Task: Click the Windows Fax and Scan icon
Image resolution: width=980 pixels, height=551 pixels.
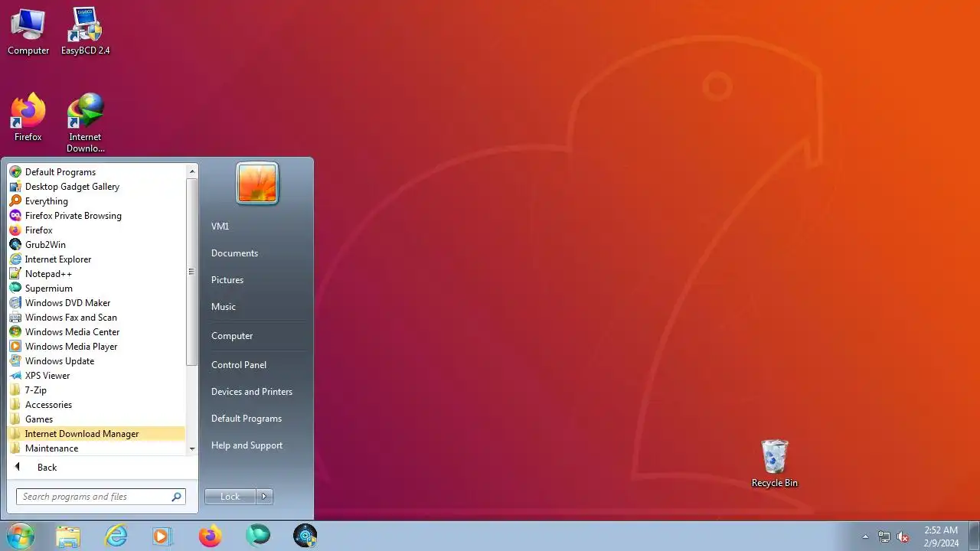Action: [15, 318]
